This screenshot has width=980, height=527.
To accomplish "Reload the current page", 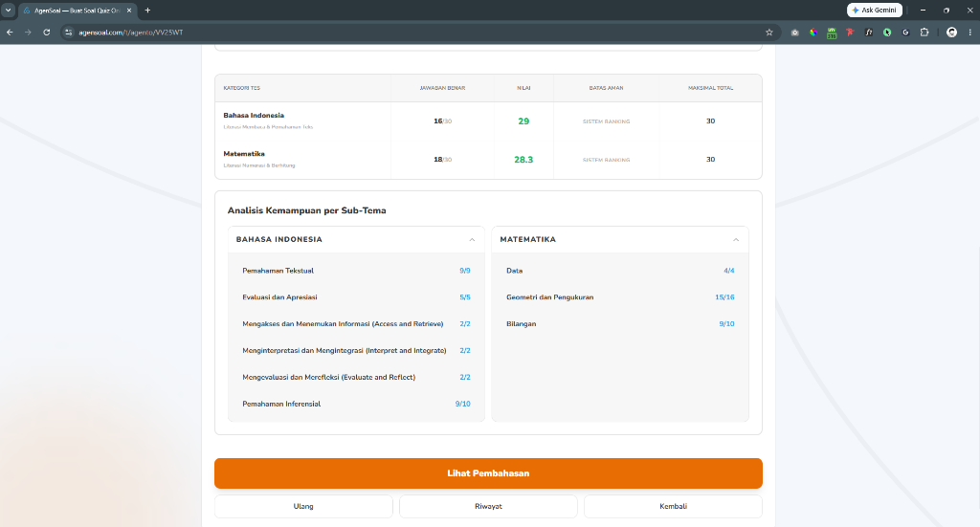I will [x=47, y=33].
